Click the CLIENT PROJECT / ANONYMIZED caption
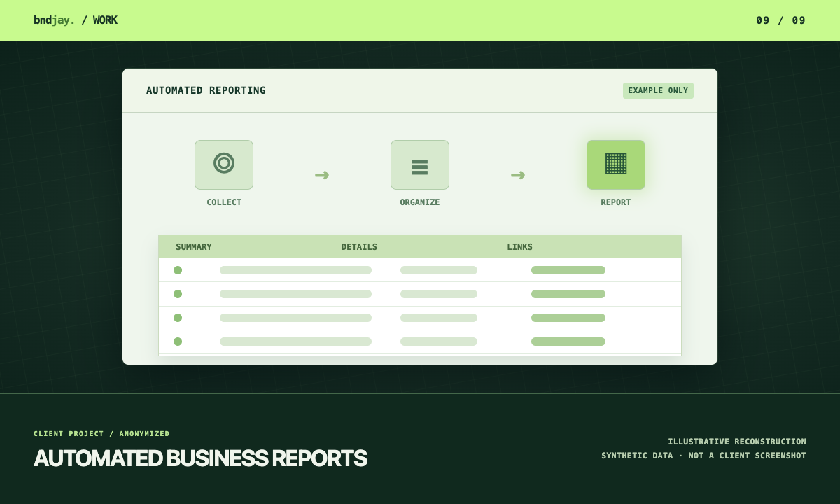 tap(101, 434)
